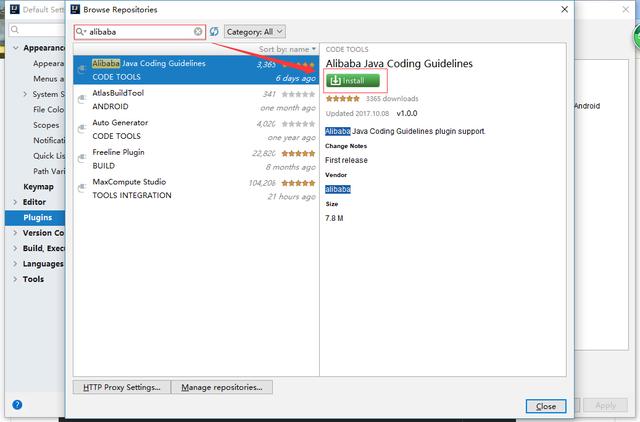Select MaxCompute Studio plugin in the list
The image size is (640, 422).
tap(196, 188)
